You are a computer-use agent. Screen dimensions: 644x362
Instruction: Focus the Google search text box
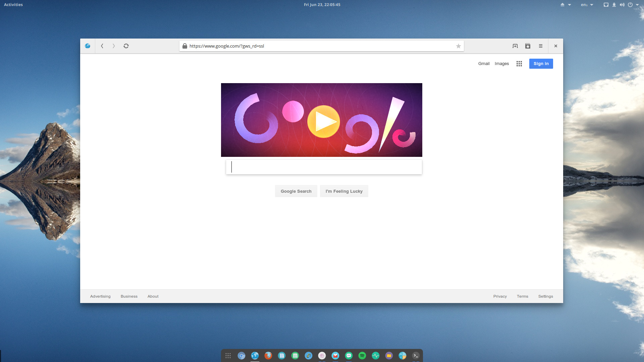(x=324, y=167)
